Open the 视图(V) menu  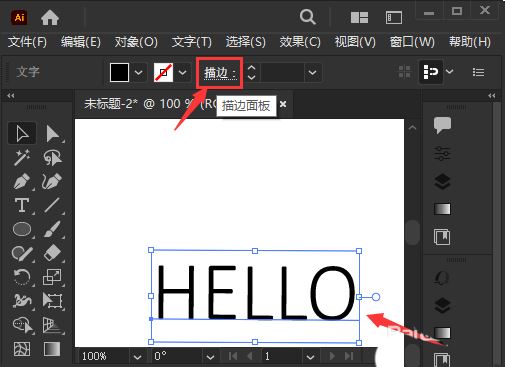[x=355, y=42]
